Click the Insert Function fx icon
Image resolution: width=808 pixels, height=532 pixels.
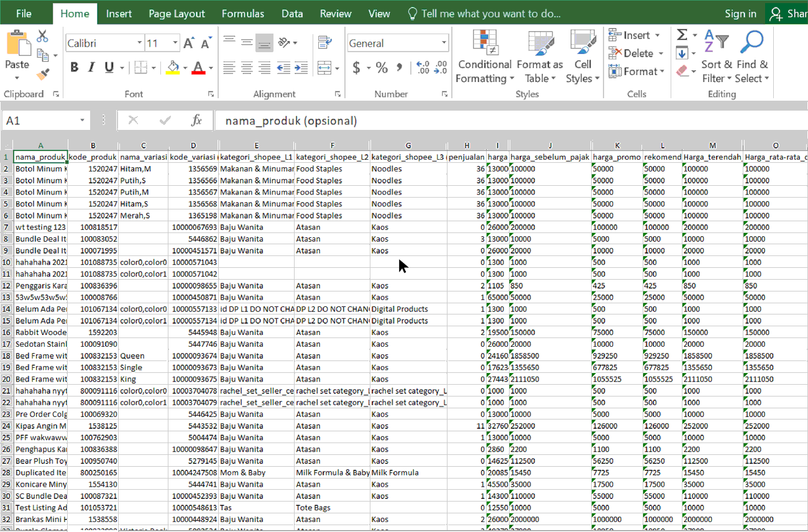pos(196,121)
